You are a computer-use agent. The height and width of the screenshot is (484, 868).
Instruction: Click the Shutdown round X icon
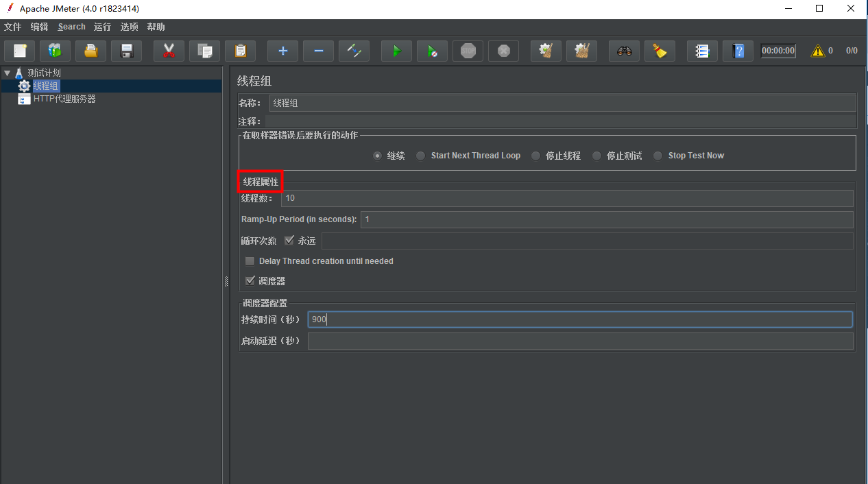click(503, 51)
